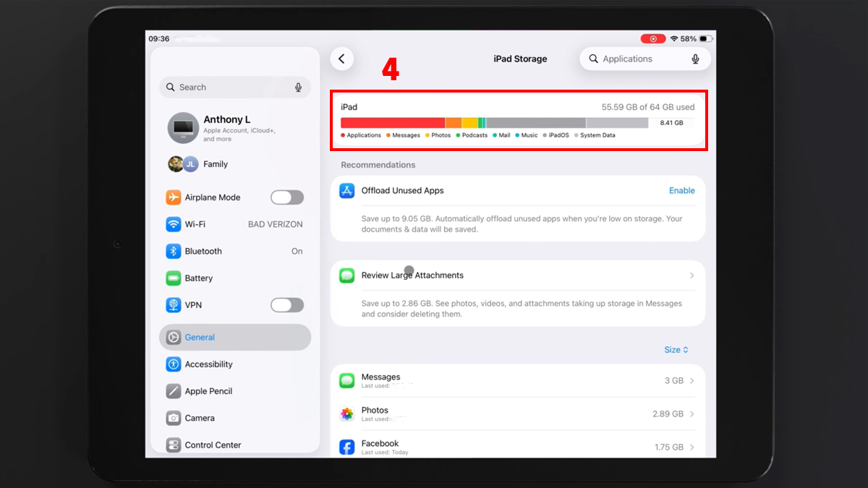Tap battery indicator in status bar
868x488 pixels.
706,38
